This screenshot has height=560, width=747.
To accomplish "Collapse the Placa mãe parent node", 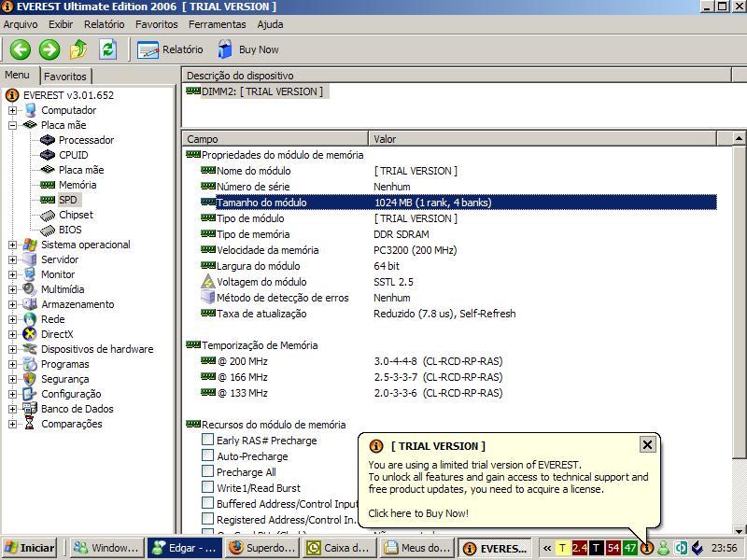I will 12,125.
